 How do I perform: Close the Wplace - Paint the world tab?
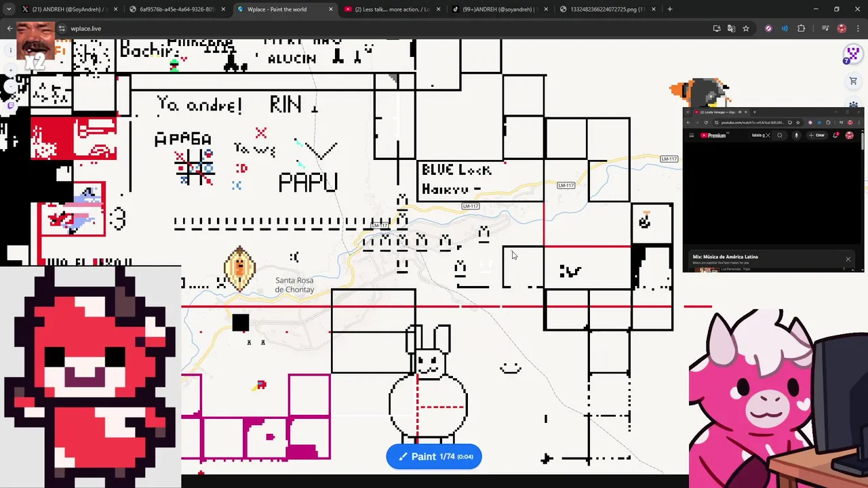click(x=330, y=9)
